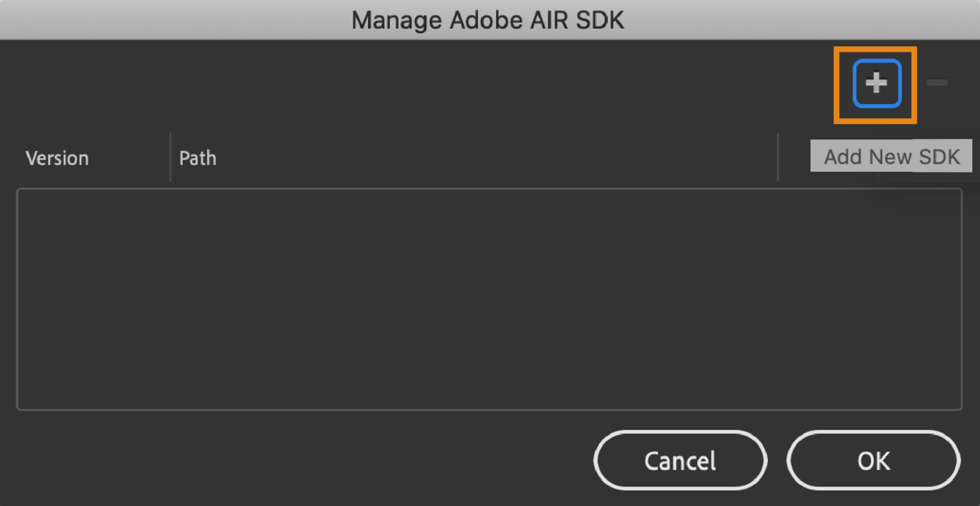This screenshot has height=506, width=980.
Task: Click the divider between Version and Path columns
Action: 170,158
